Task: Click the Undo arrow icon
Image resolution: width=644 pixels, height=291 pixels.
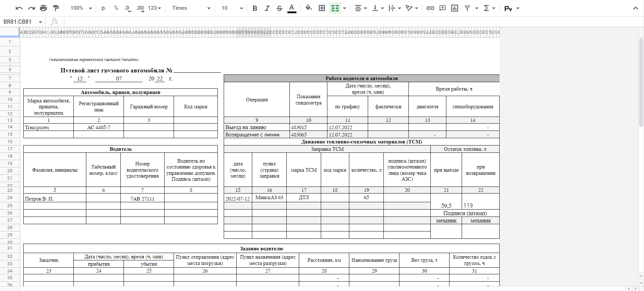Action: (19, 8)
